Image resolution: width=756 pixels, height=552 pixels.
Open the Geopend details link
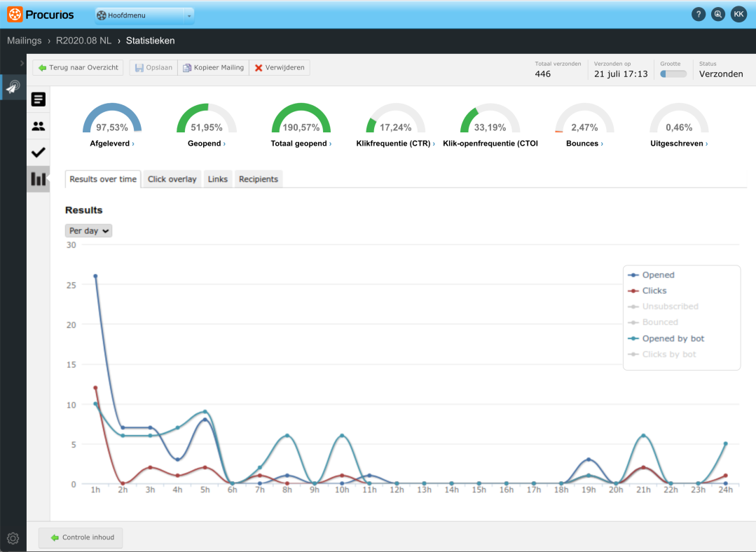click(207, 143)
